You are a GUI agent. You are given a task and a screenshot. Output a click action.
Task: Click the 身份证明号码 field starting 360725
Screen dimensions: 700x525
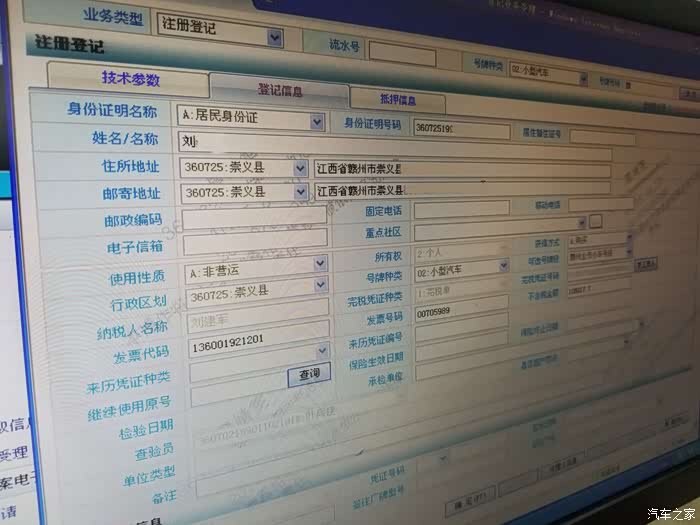click(x=462, y=129)
